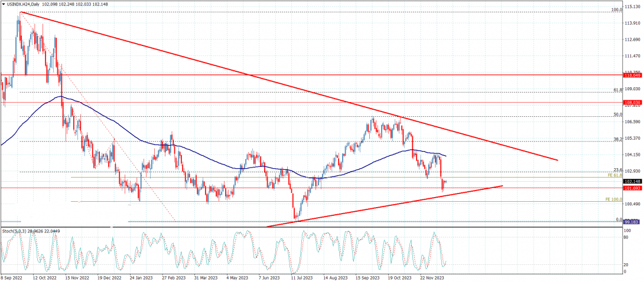Select the FE 100.0 Fibonacci expansion label
The height and width of the screenshot is (282, 644).
pyautogui.click(x=614, y=199)
